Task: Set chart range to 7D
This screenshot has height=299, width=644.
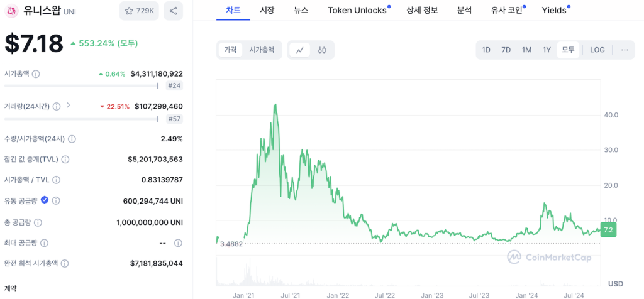Action: [506, 50]
